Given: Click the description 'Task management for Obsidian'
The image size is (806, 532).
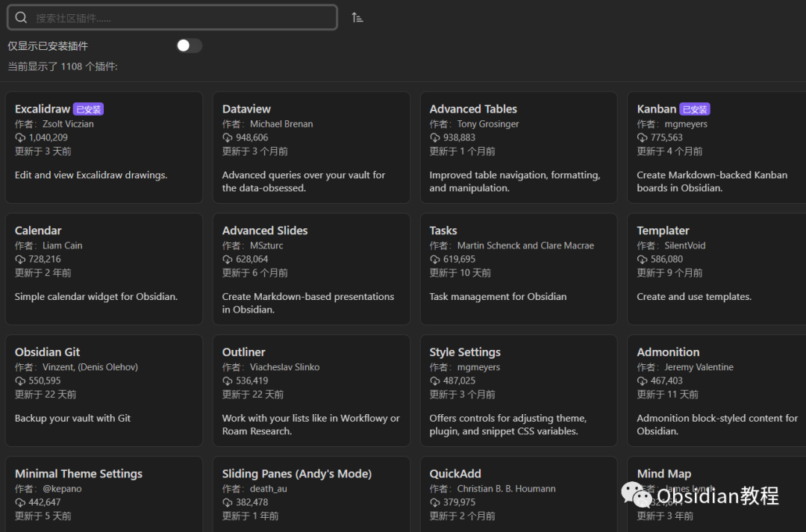Looking at the screenshot, I should click(498, 296).
